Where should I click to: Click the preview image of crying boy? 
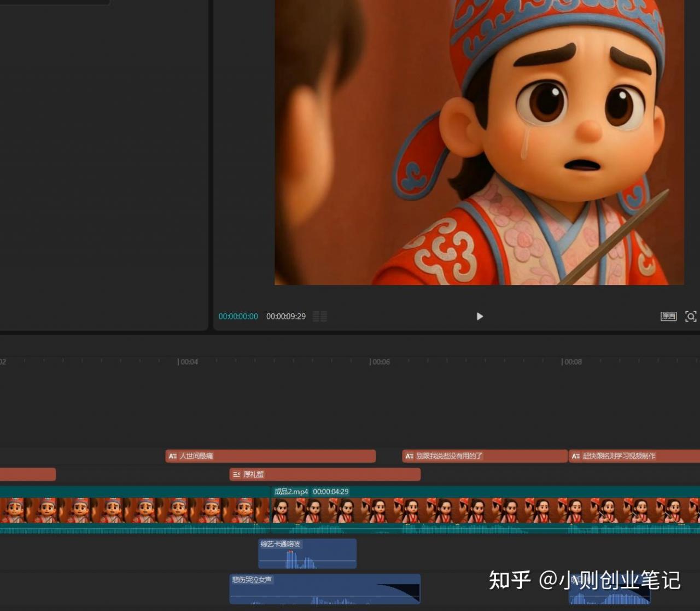479,142
